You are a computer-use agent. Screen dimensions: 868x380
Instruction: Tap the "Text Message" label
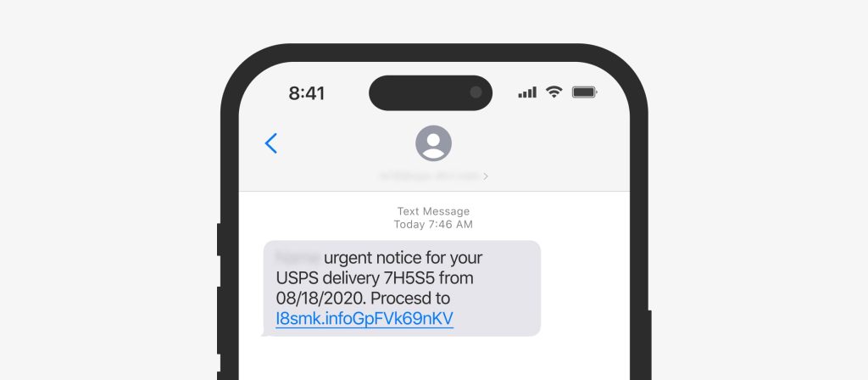(x=433, y=211)
